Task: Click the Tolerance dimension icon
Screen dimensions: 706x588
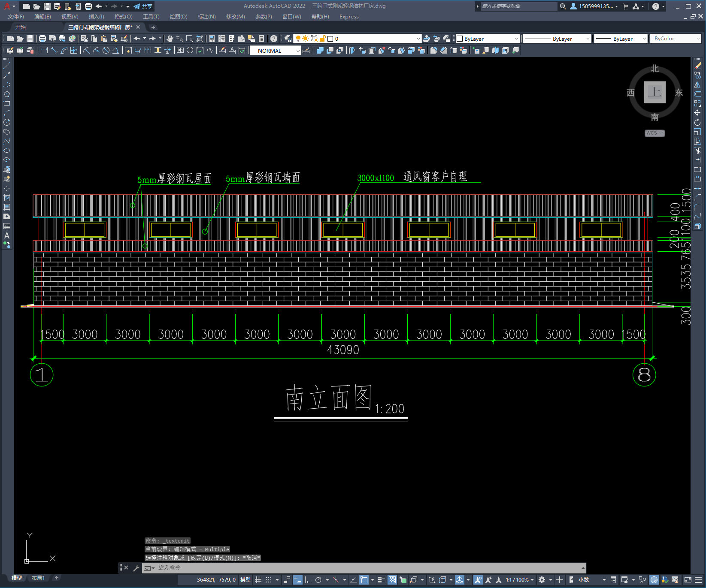Action: tap(180, 50)
